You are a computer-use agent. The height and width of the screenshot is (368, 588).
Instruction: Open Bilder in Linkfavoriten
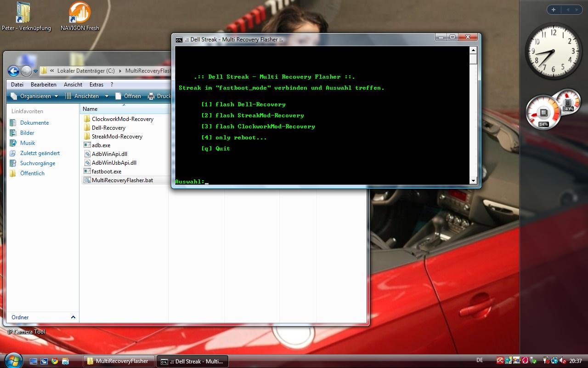27,133
